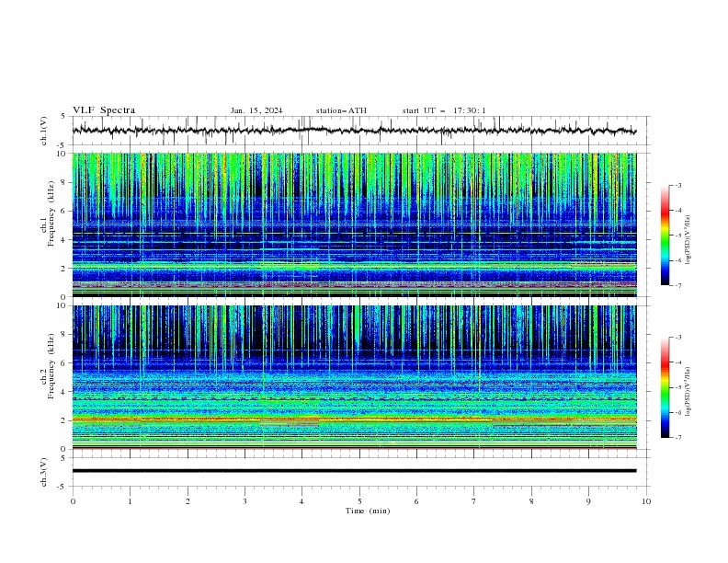Click the "-7" tick on lower color bar
Screen dimensions: 728x563
(x=677, y=437)
